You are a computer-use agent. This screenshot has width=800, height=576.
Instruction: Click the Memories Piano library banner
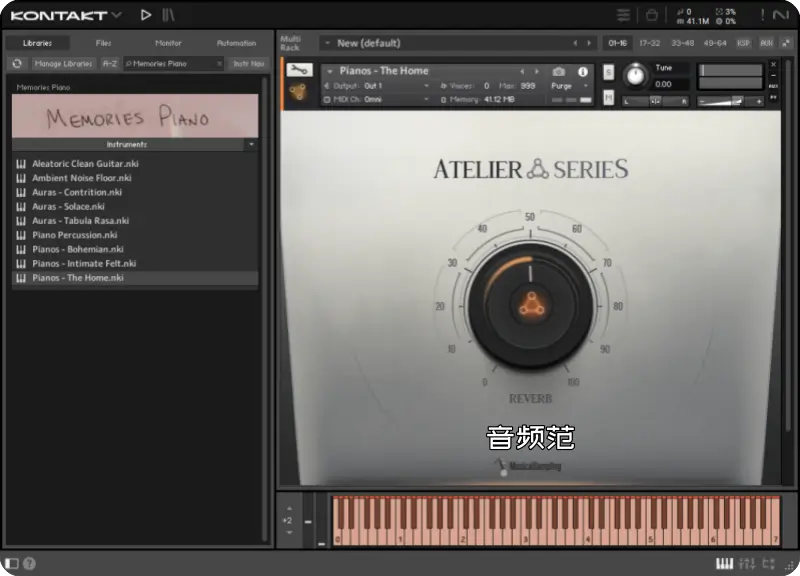135,116
